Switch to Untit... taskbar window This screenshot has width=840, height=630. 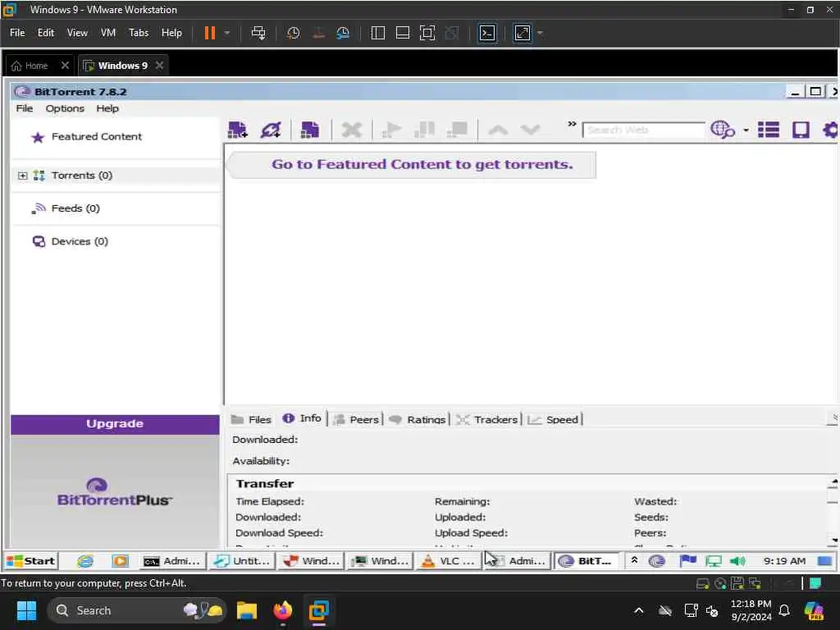point(242,561)
